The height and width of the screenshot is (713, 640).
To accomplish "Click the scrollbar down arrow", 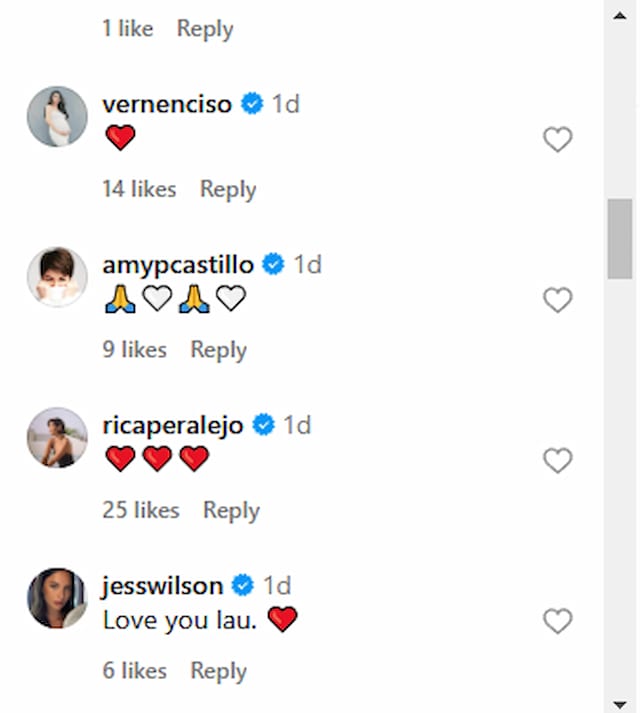I will coord(620,704).
